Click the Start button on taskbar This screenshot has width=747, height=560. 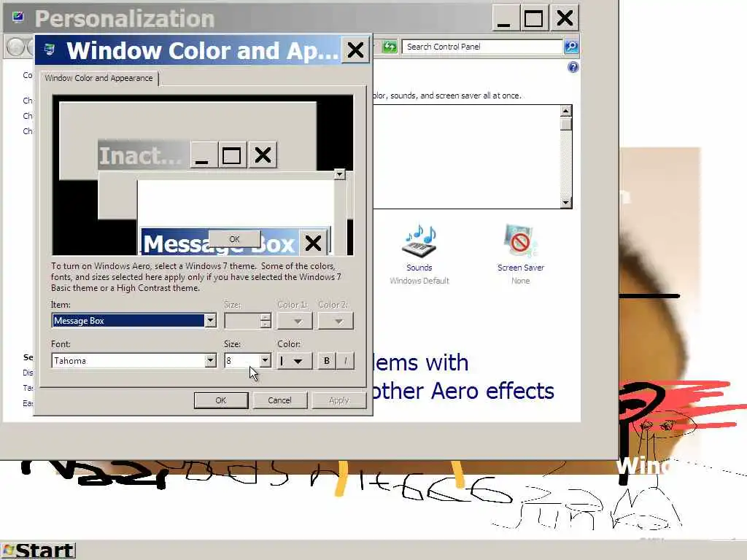click(38, 551)
